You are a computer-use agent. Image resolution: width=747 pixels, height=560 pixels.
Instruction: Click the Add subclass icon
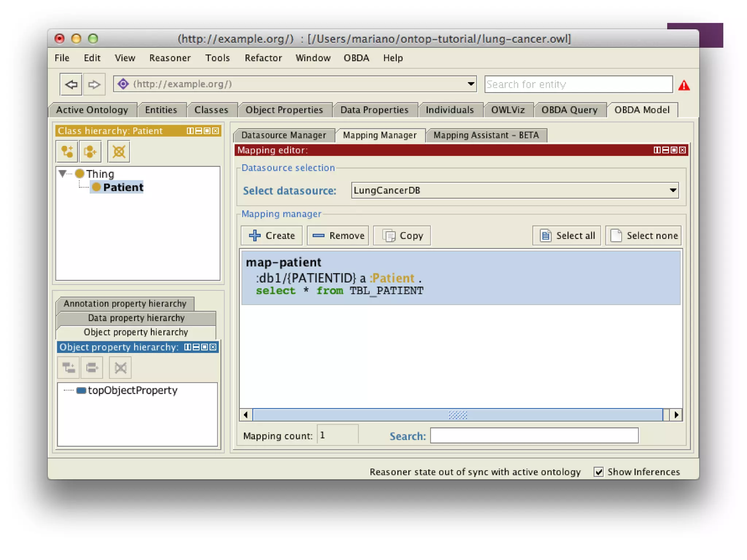pos(67,152)
